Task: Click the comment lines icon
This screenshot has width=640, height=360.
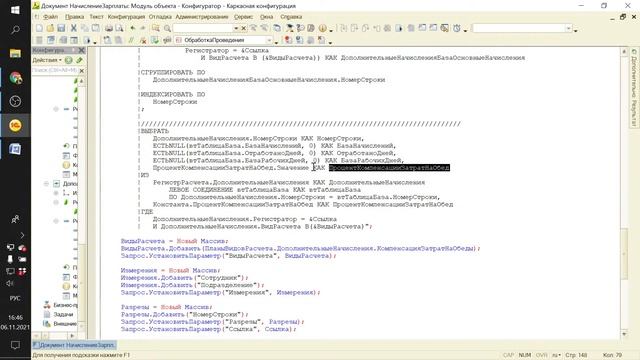Action: 131,40
